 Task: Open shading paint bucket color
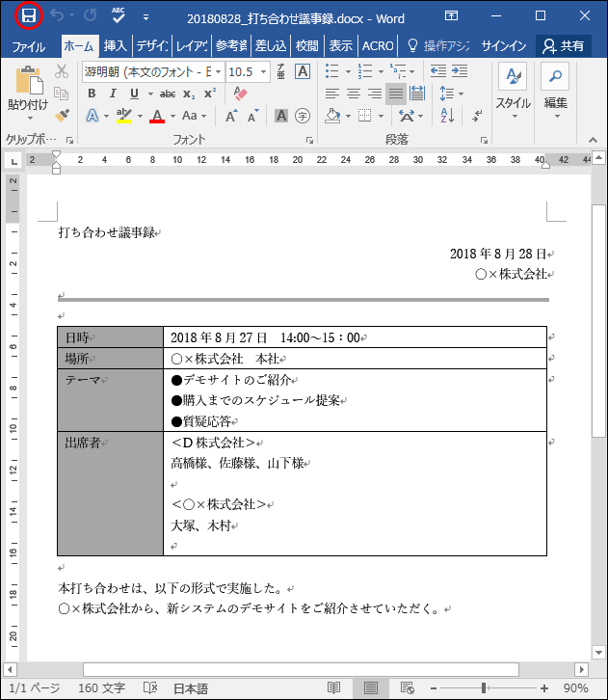coord(332,116)
